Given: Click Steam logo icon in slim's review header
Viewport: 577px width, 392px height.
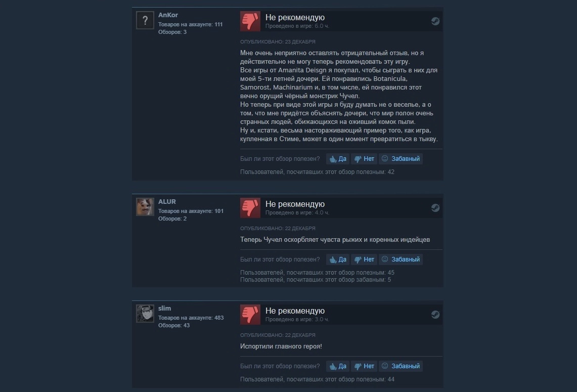Looking at the screenshot, I should click(x=435, y=314).
